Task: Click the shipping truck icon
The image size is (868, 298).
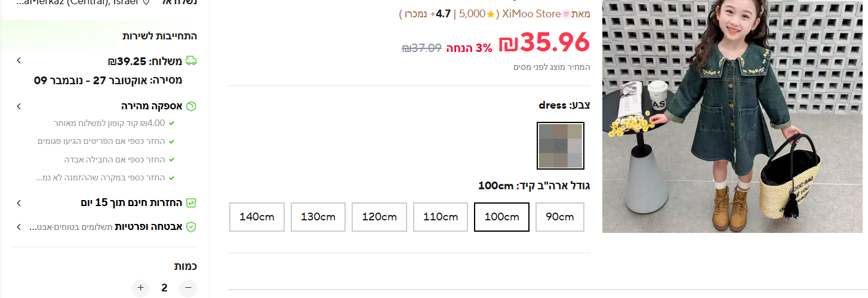Action: [x=191, y=61]
